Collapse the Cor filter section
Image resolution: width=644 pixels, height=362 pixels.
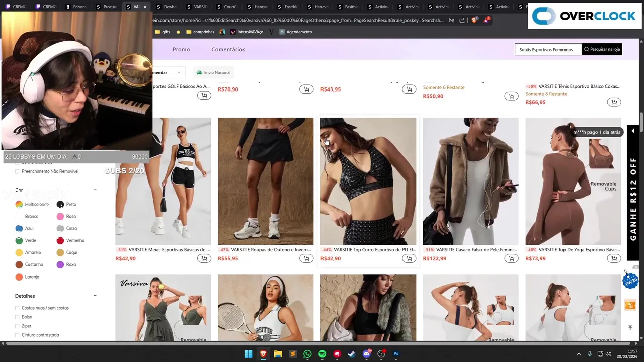[x=95, y=190]
